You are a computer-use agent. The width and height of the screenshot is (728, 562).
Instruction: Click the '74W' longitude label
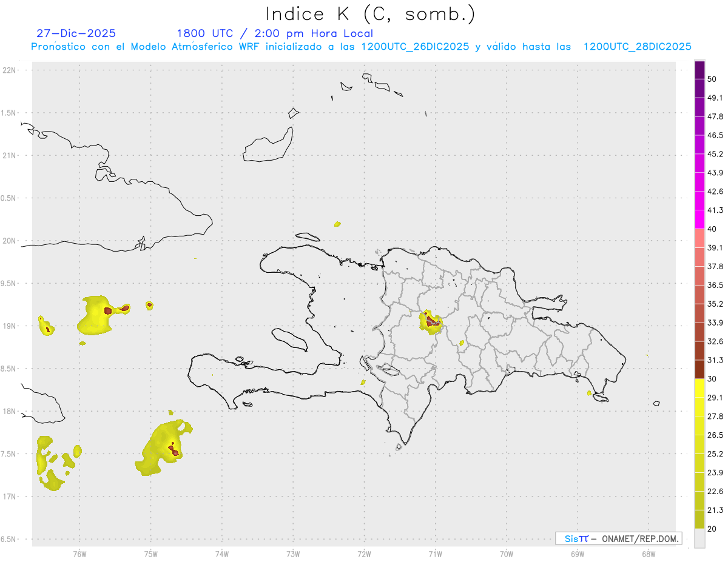pos(221,553)
